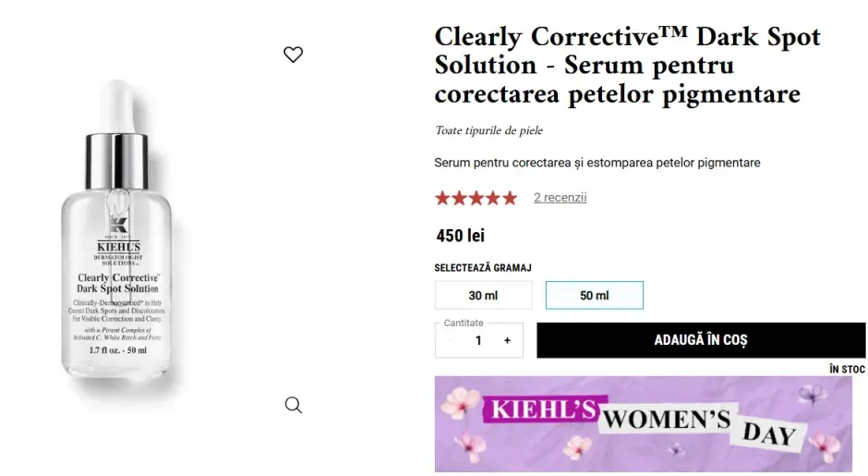Image resolution: width=868 pixels, height=476 pixels.
Task: Select the 50 ml size option
Action: click(594, 295)
